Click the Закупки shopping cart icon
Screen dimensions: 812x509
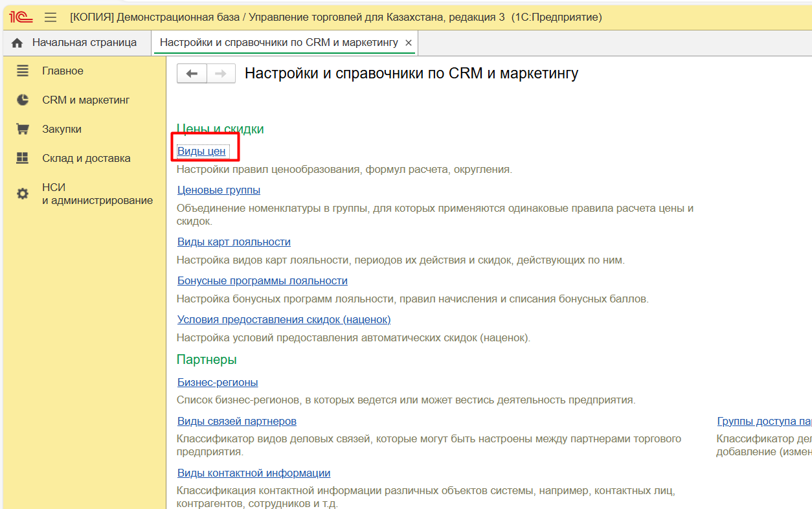pos(23,129)
